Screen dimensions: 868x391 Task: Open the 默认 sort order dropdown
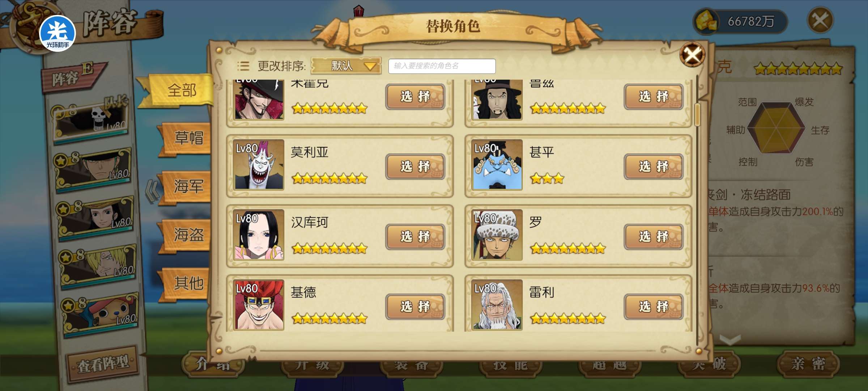pyautogui.click(x=346, y=66)
